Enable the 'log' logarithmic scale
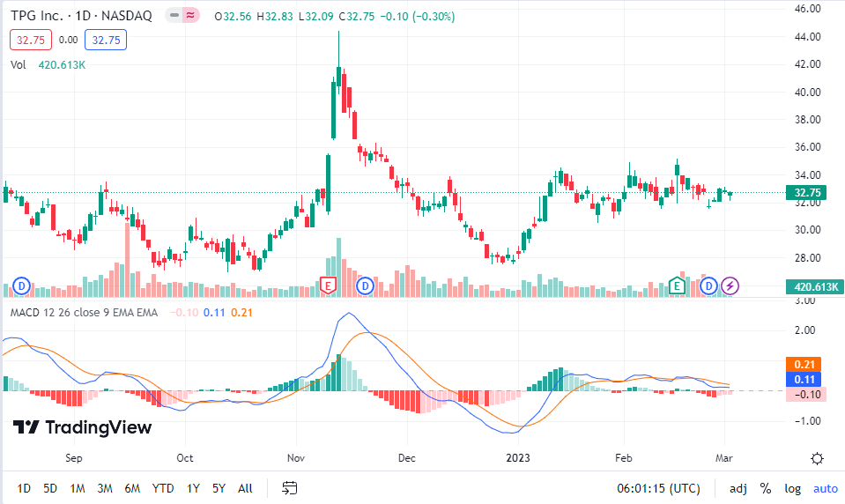845x504 pixels. pos(793,488)
